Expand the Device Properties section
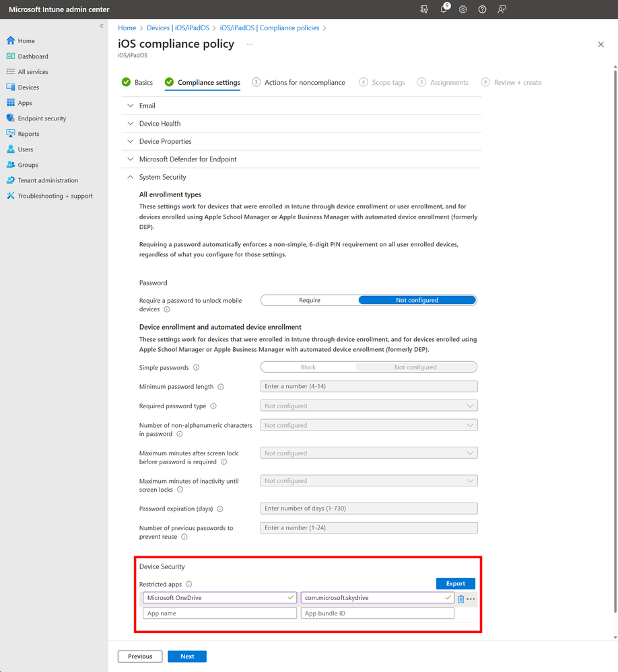This screenshot has height=672, width=618. 302,141
